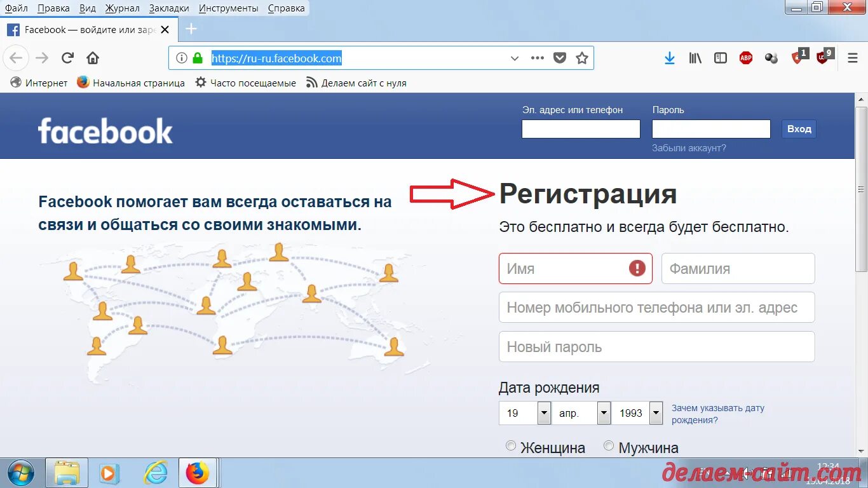Open the Library bookshelf icon
868x488 pixels.
click(x=695, y=58)
